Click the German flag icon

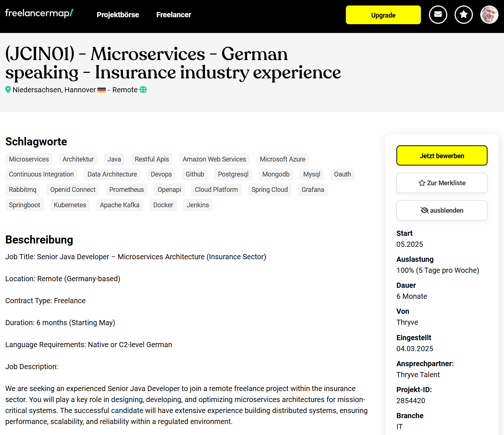click(x=101, y=90)
